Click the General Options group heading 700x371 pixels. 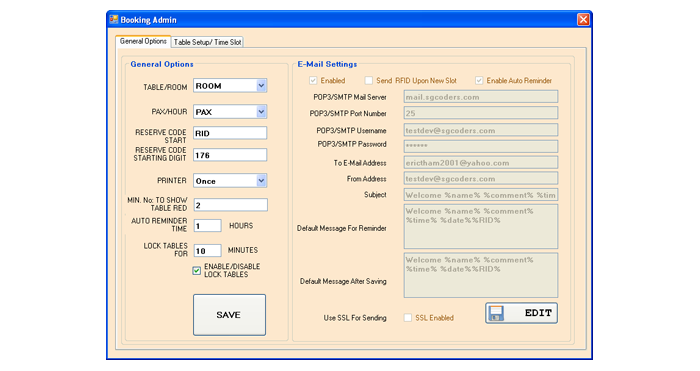162,64
